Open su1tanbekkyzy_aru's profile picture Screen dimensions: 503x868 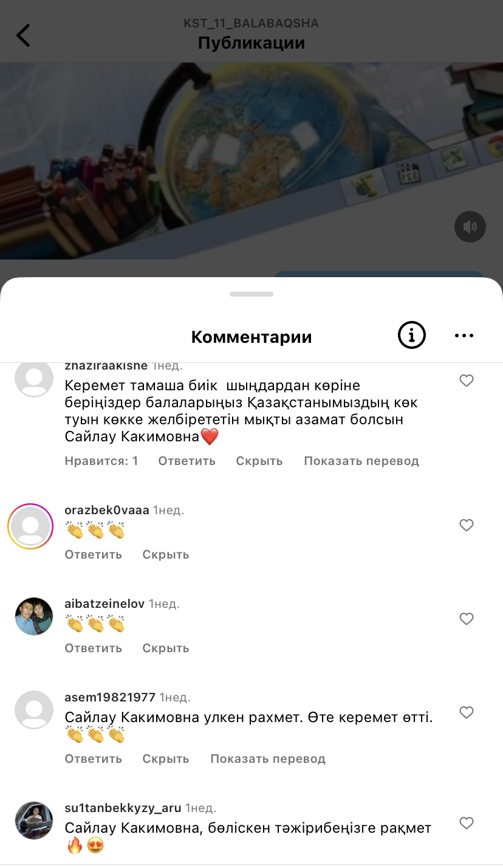tap(34, 821)
